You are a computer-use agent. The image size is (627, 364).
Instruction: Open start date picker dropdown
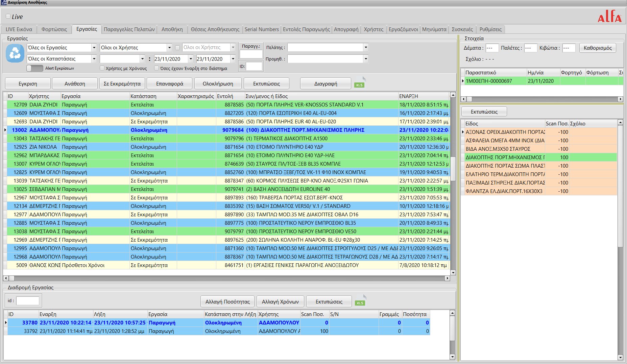(191, 59)
